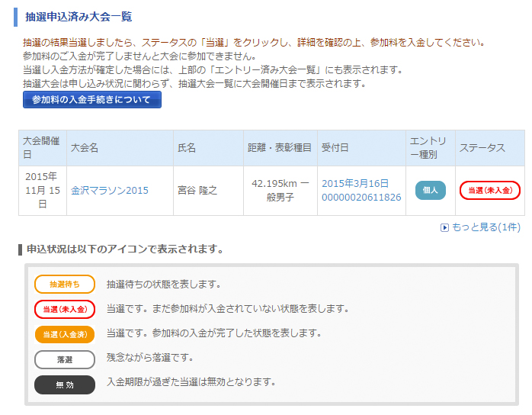Click the red-outlined 当選(未入金) legend icon
This screenshot has width=532, height=415.
tap(65, 309)
